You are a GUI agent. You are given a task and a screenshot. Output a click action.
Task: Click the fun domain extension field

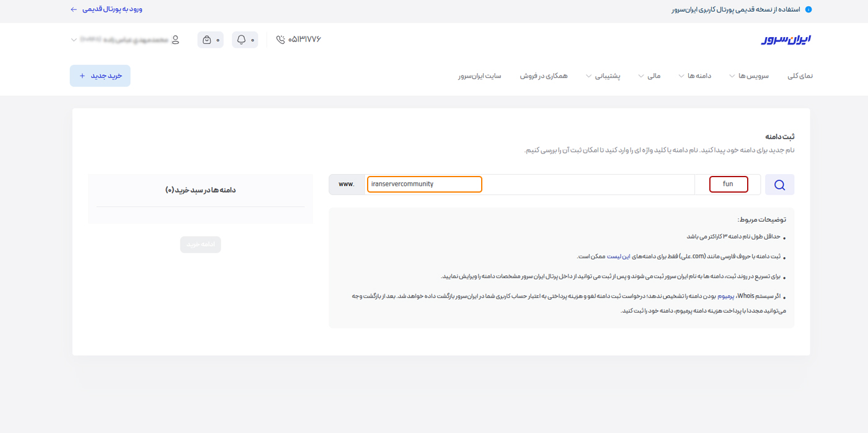click(728, 184)
